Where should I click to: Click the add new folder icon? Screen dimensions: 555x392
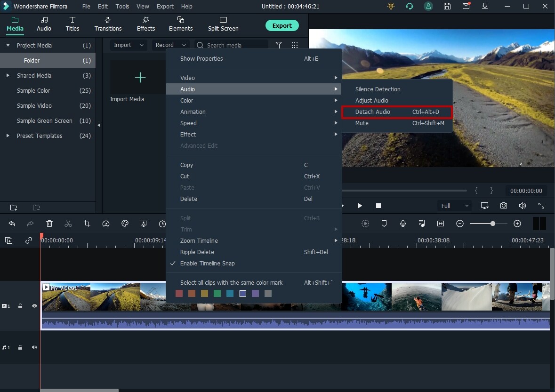(x=14, y=208)
